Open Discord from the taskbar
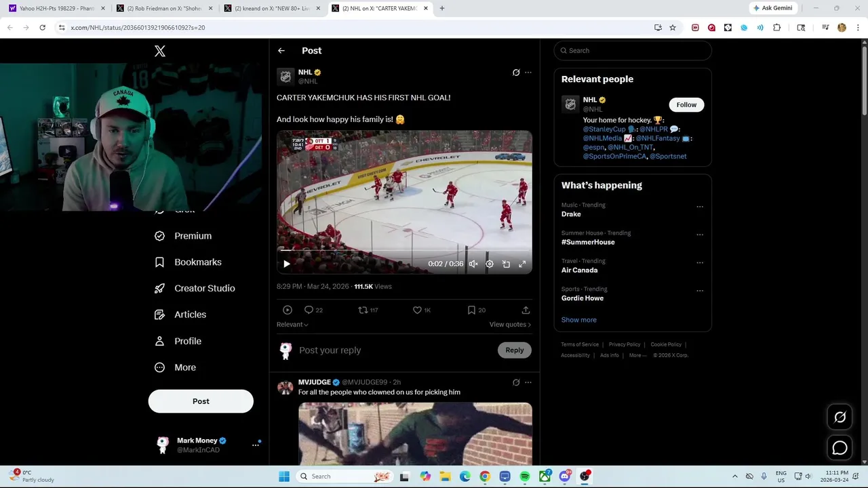Image resolution: width=868 pixels, height=488 pixels. pos(564,476)
